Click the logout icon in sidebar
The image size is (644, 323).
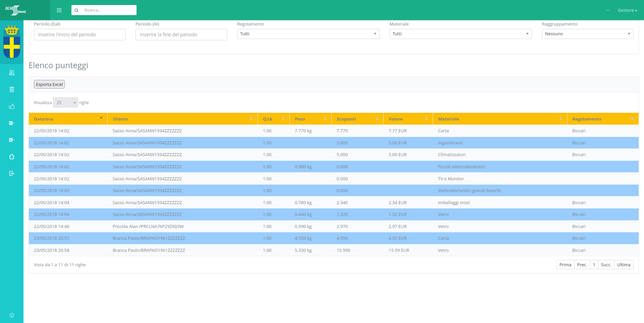click(x=12, y=173)
